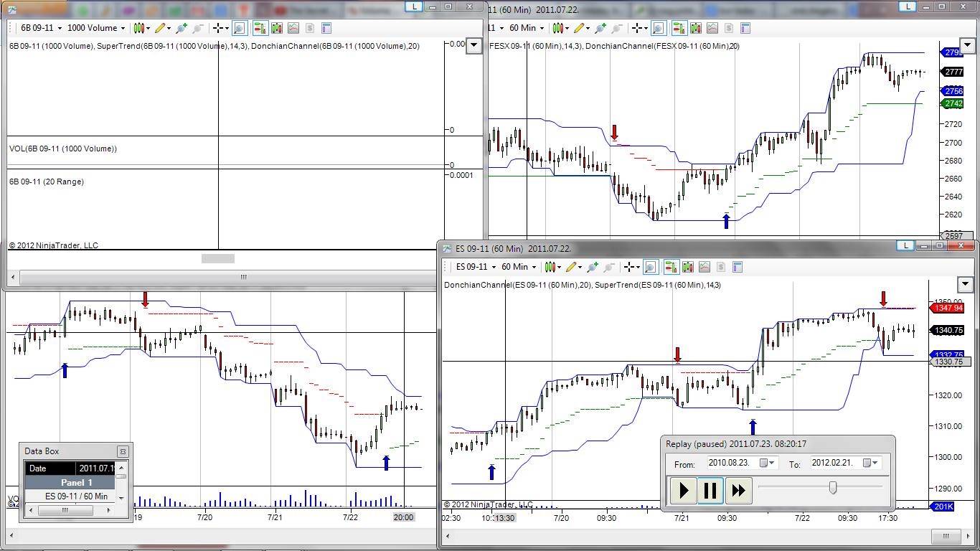
Task: Expand the panel arrow menu in FESX chart
Action: point(968,46)
